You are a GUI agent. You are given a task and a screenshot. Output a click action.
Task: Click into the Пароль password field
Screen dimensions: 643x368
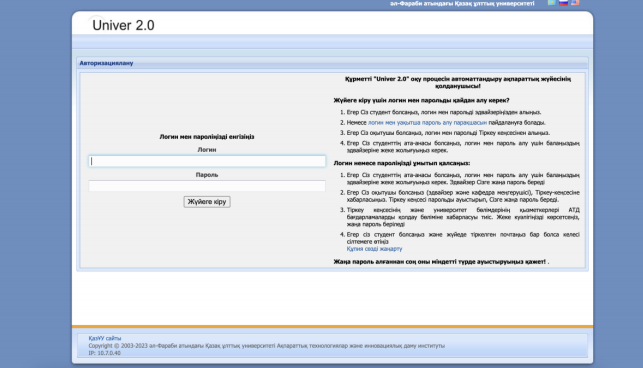(x=207, y=186)
